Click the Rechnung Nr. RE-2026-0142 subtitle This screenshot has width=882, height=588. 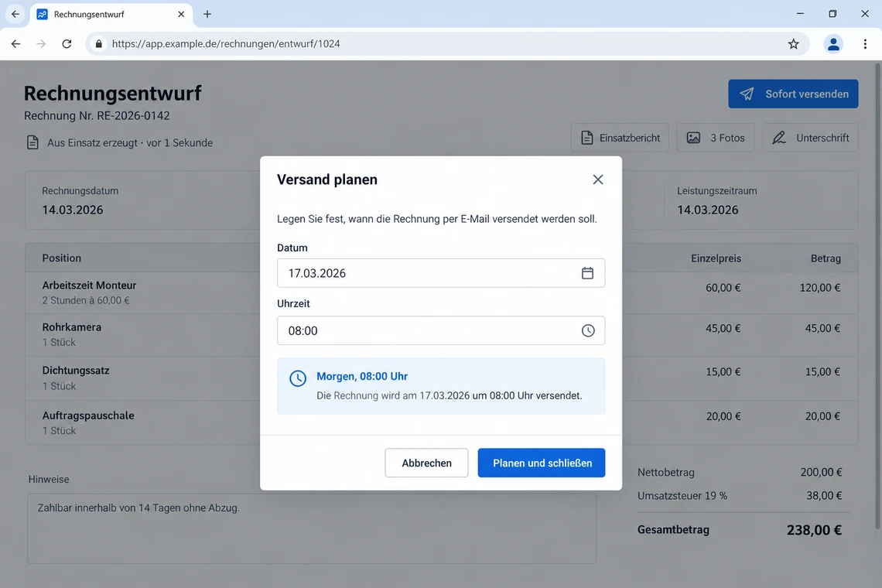[97, 115]
